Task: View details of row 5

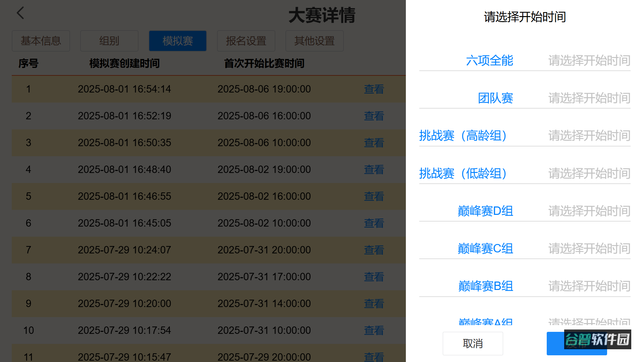Action: click(374, 196)
